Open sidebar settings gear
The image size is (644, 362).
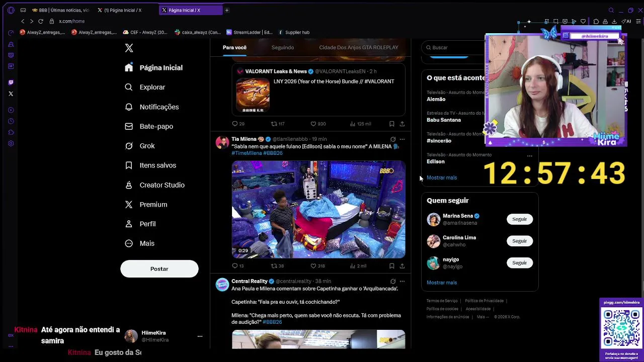tap(11, 143)
